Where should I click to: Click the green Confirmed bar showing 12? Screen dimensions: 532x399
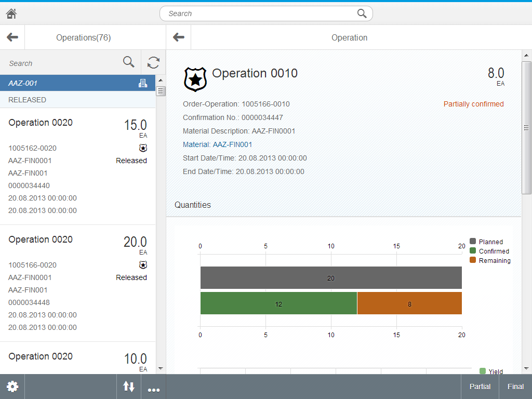click(278, 303)
